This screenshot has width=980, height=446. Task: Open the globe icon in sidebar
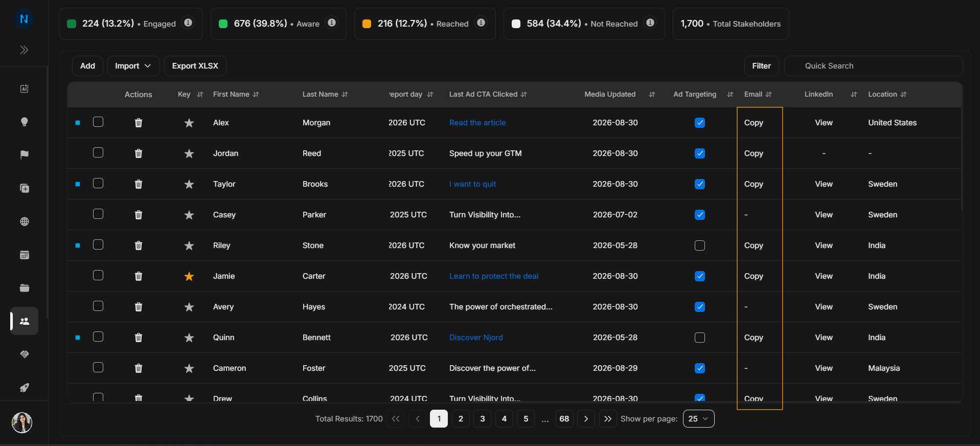point(24,221)
